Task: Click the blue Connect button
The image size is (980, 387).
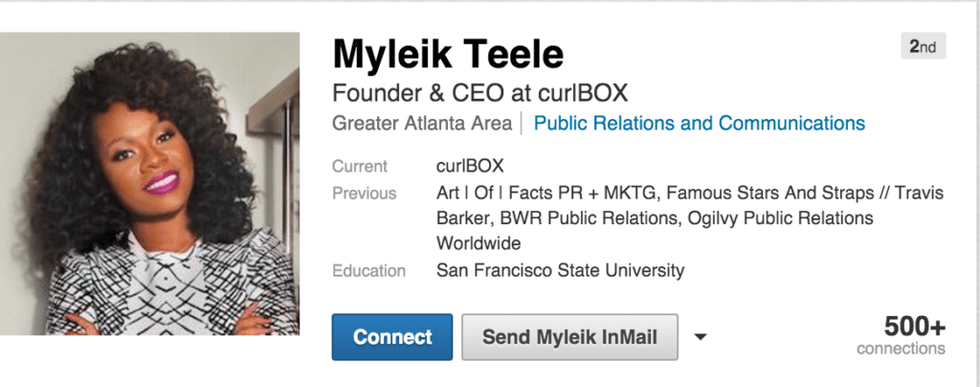Action: coord(392,337)
